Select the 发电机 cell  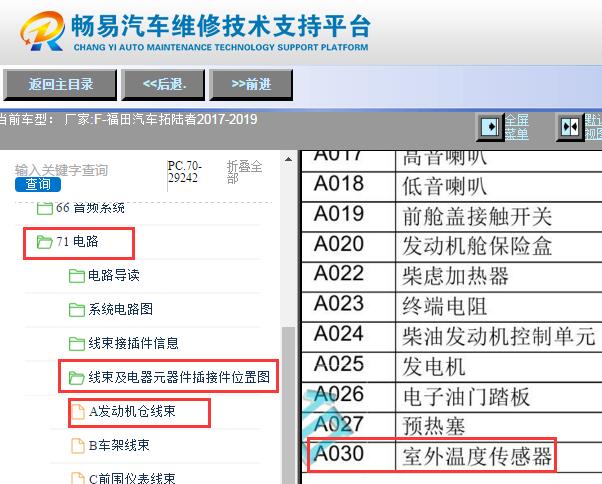pyautogui.click(x=499, y=367)
